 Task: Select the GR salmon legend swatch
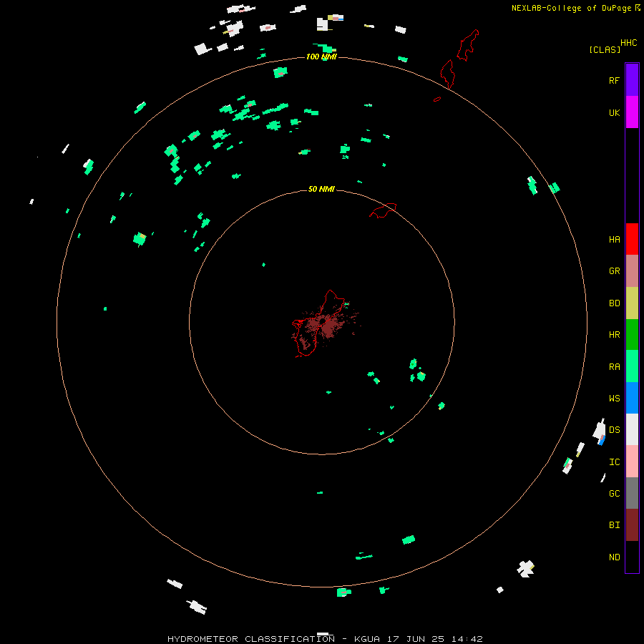632,271
